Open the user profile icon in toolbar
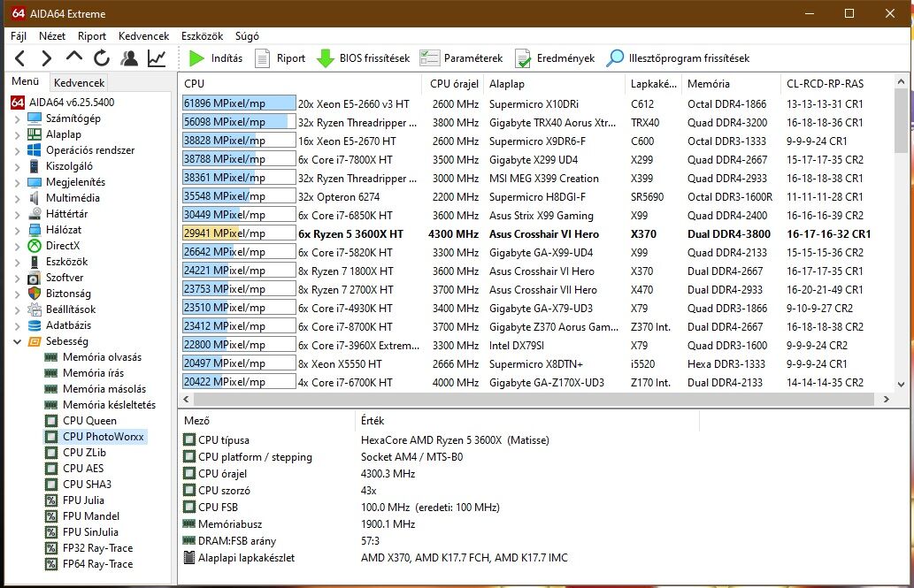914x588 pixels. [x=129, y=58]
